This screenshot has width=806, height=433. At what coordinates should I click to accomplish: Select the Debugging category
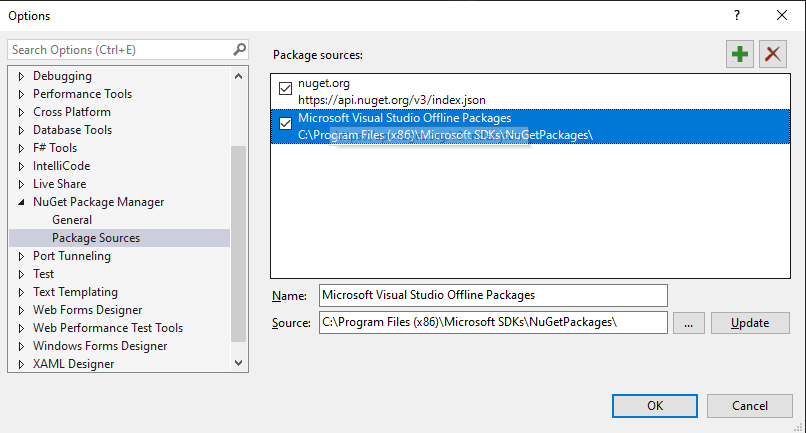[x=62, y=76]
